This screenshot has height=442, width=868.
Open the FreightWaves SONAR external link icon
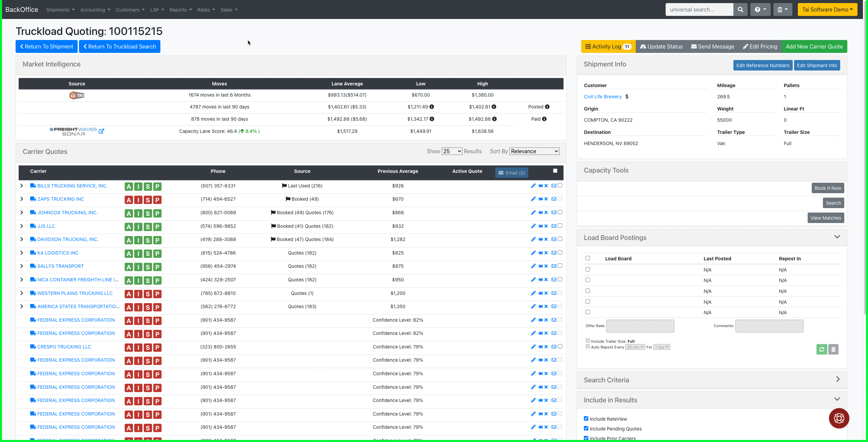pos(102,131)
